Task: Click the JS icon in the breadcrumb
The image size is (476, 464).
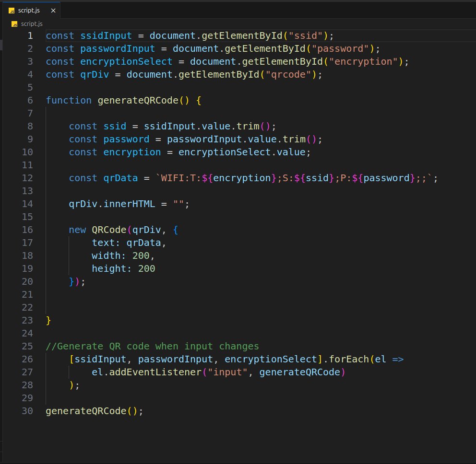Action: point(14,24)
